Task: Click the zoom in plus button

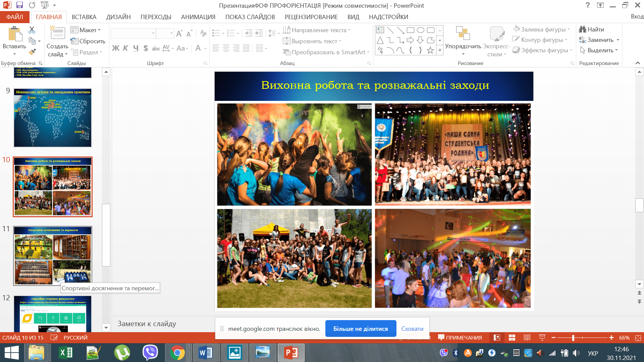Action: point(611,338)
